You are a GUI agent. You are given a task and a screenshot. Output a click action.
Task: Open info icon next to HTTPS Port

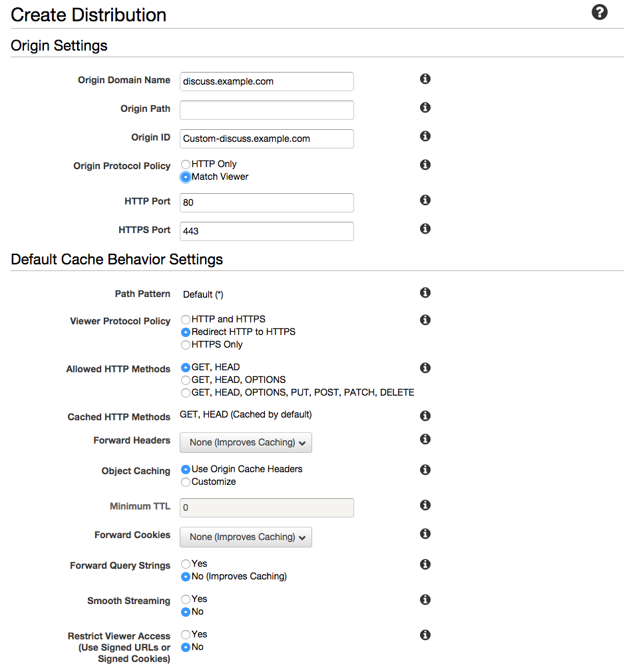pyautogui.click(x=425, y=229)
